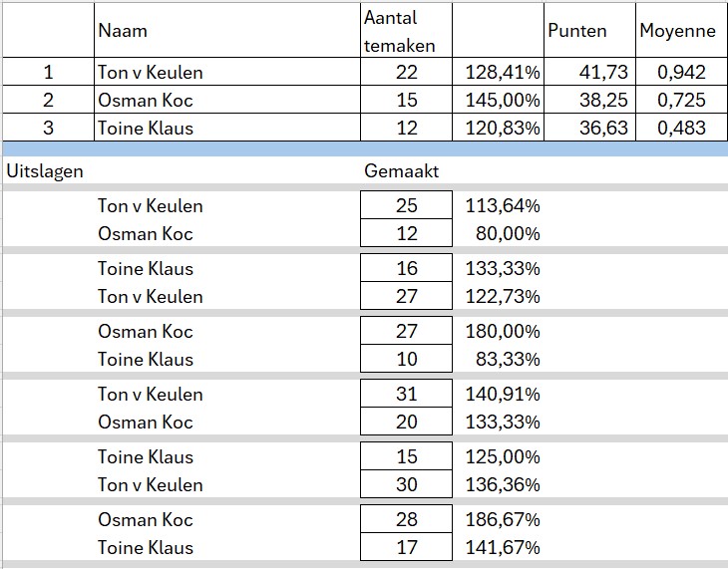Click the Gemaakt box showing 30

[x=406, y=484]
